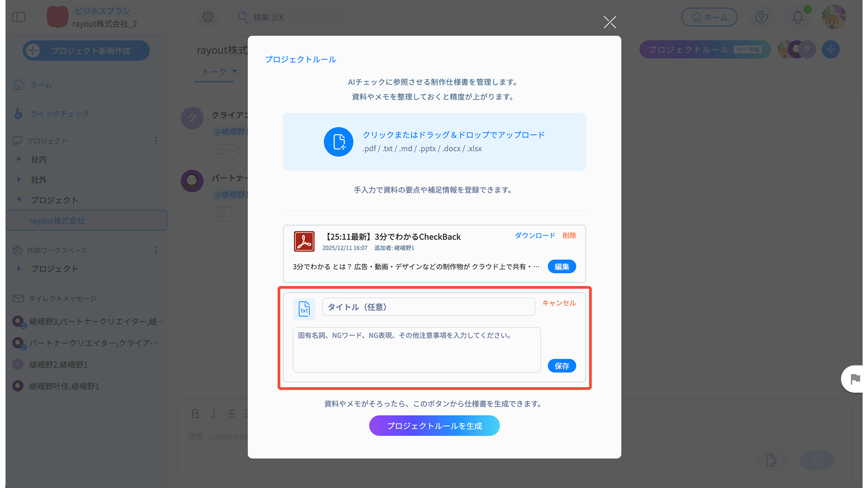This screenshot has width=868, height=488.
Task: Select クイックチェック in sidebar
Action: point(60,114)
